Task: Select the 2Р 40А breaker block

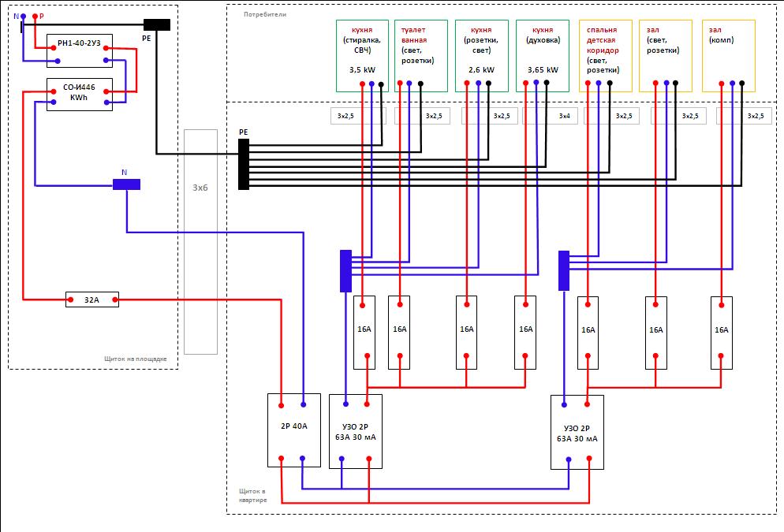Action: pyautogui.click(x=294, y=430)
